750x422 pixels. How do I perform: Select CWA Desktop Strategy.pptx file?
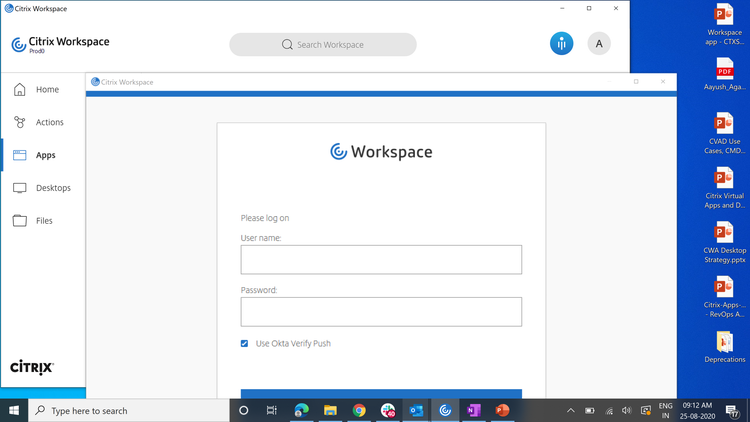(725, 242)
